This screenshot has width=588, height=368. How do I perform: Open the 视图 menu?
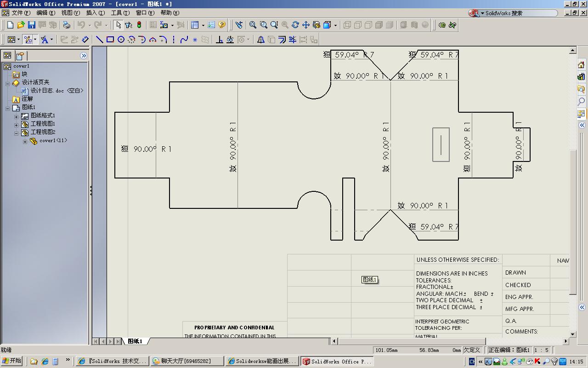(x=70, y=13)
